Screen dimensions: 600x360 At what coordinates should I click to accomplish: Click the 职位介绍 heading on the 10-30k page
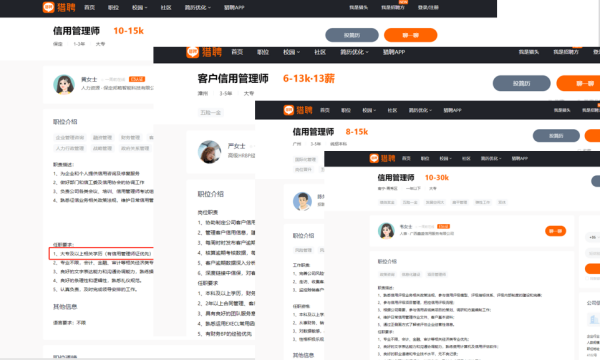(x=387, y=261)
